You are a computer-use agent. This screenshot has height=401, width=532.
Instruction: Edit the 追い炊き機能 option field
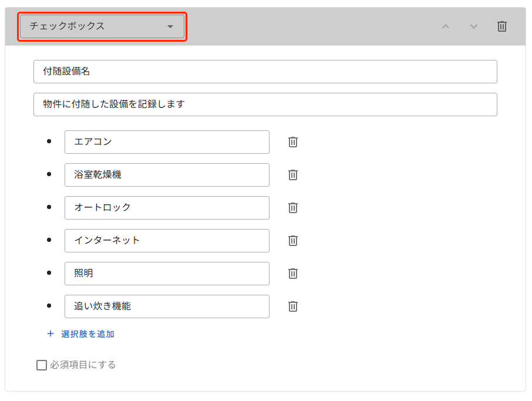167,306
